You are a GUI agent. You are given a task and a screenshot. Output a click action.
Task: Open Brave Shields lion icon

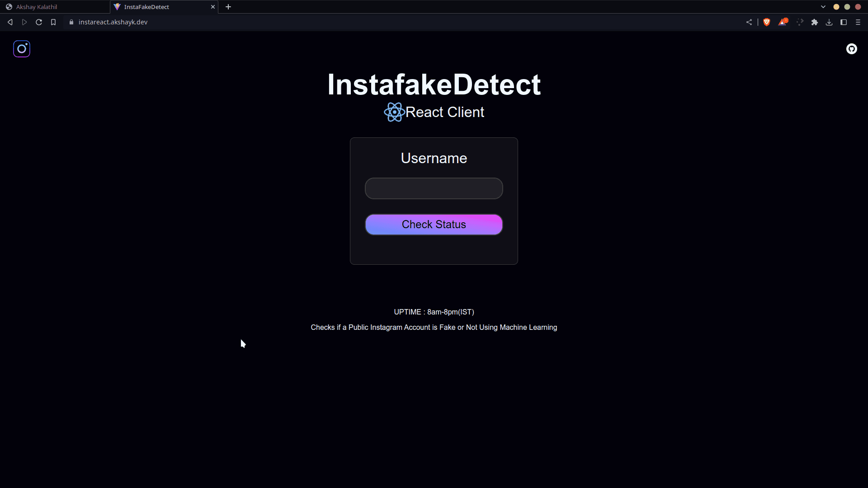[x=767, y=22]
